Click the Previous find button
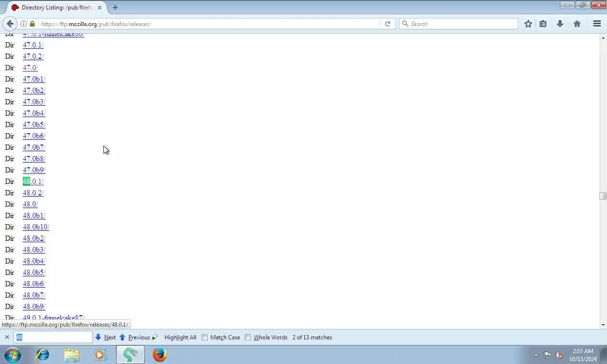 (x=139, y=337)
